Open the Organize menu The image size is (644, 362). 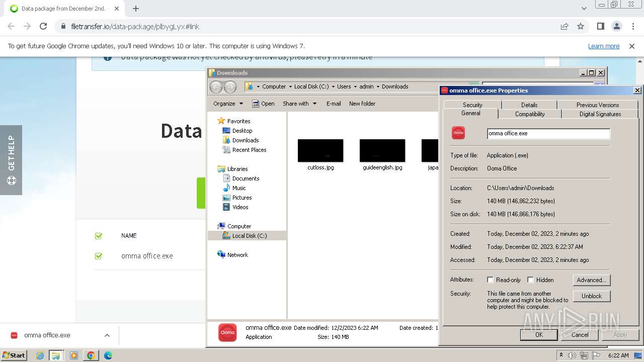[228, 104]
